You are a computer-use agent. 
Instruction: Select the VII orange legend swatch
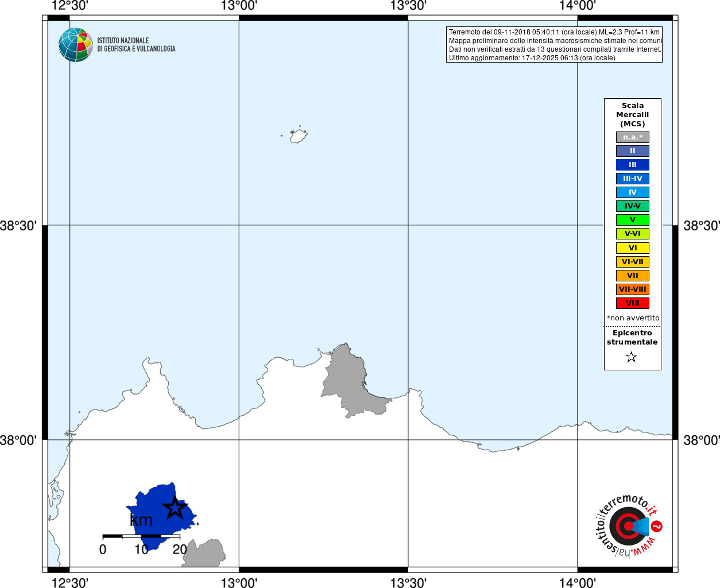pos(633,276)
